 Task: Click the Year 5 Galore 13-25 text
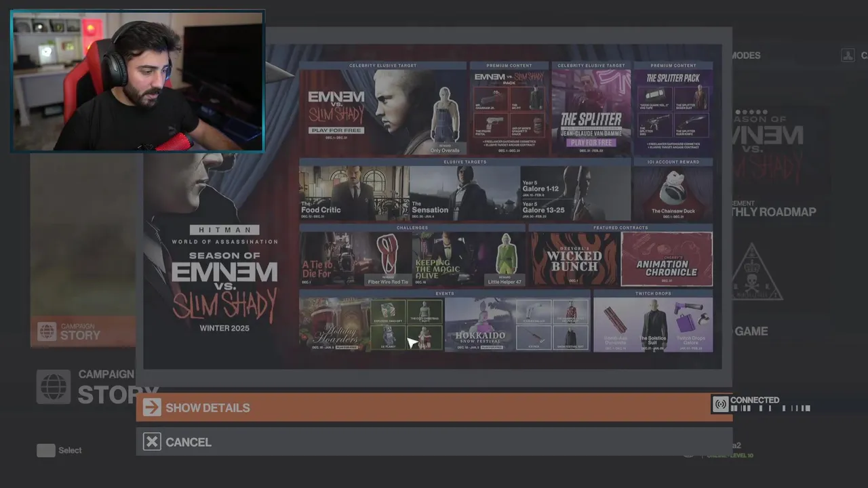click(542, 207)
